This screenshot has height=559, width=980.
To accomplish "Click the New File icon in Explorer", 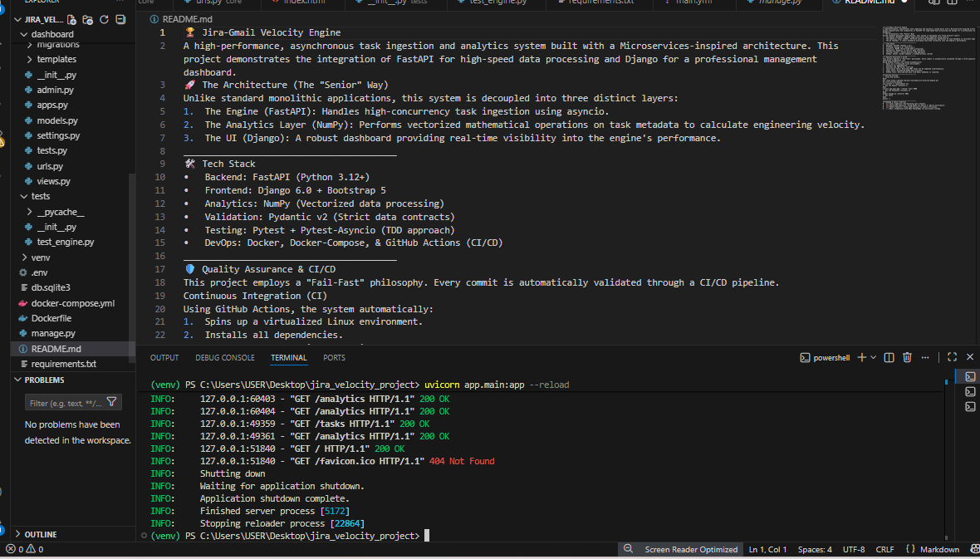I will [x=73, y=19].
